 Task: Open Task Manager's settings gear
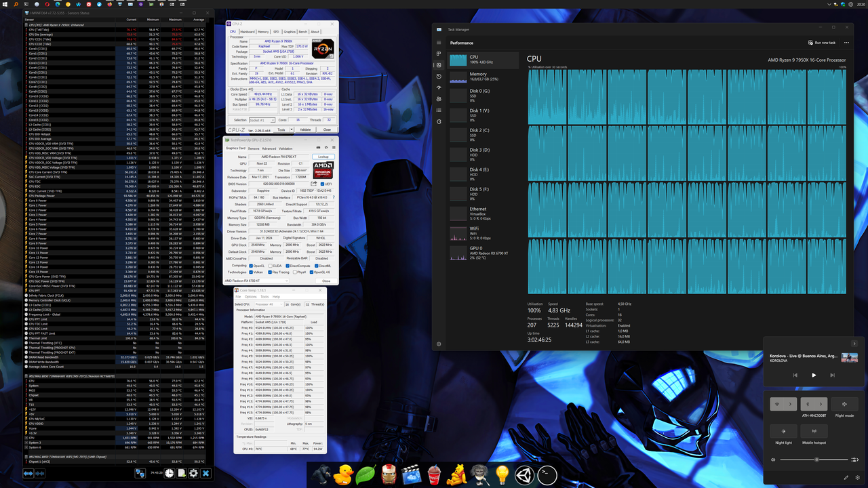[437, 344]
